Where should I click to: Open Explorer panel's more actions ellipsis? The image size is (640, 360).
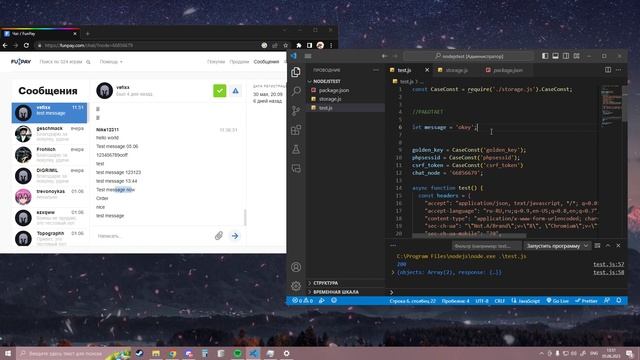[376, 70]
